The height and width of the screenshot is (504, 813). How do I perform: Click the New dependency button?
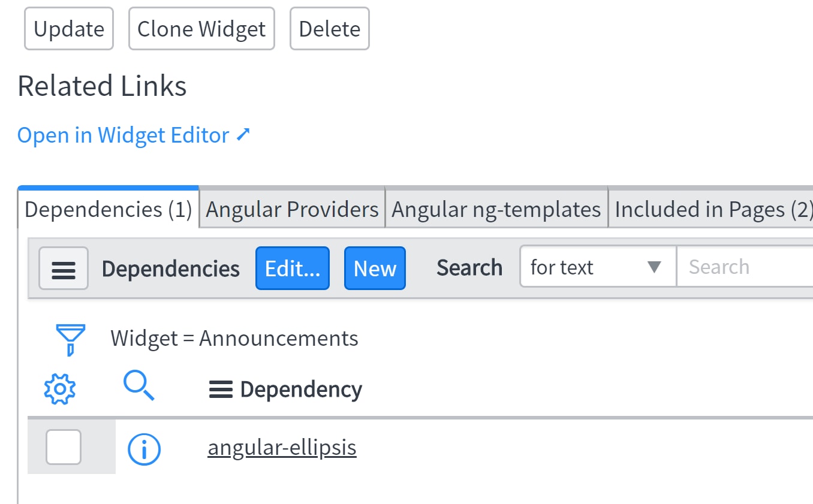[x=375, y=268]
